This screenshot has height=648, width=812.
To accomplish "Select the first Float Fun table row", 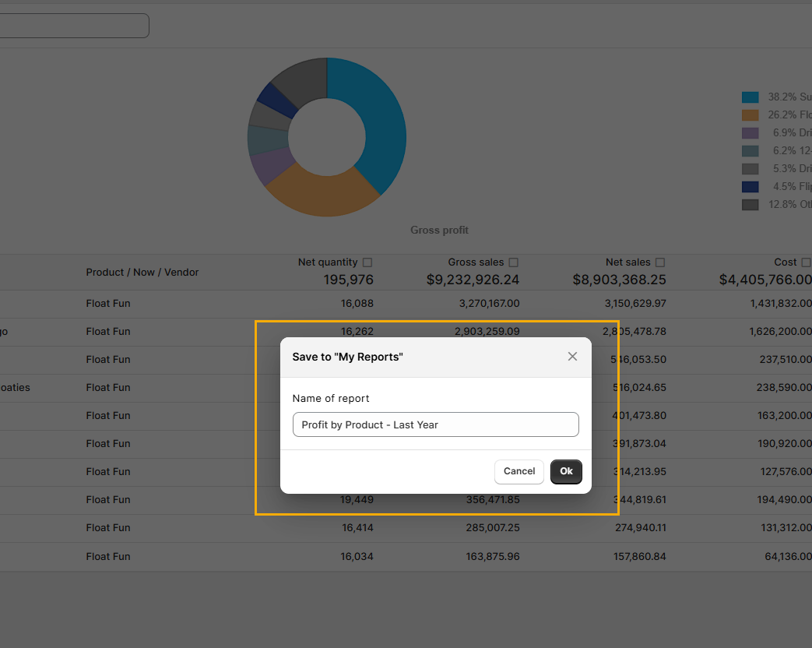I will (108, 303).
